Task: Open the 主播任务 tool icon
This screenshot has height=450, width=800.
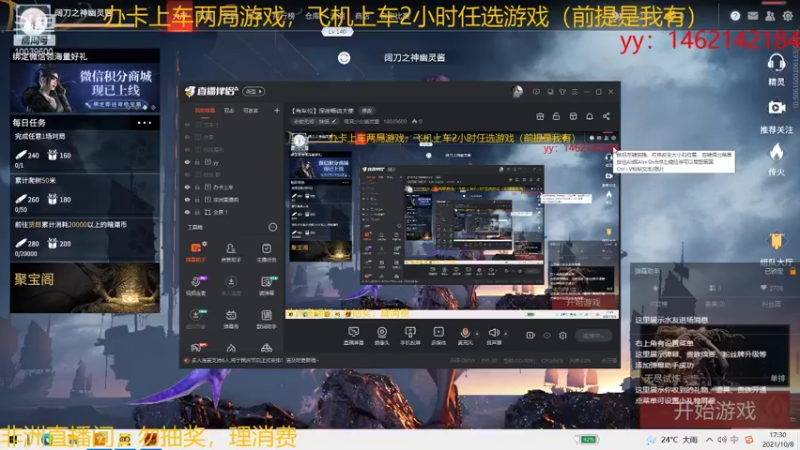Action: click(x=266, y=252)
